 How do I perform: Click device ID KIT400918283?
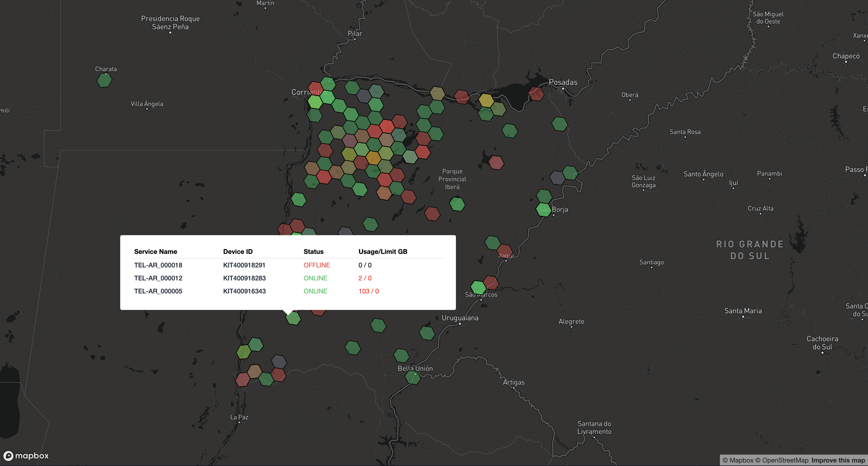pyautogui.click(x=244, y=278)
